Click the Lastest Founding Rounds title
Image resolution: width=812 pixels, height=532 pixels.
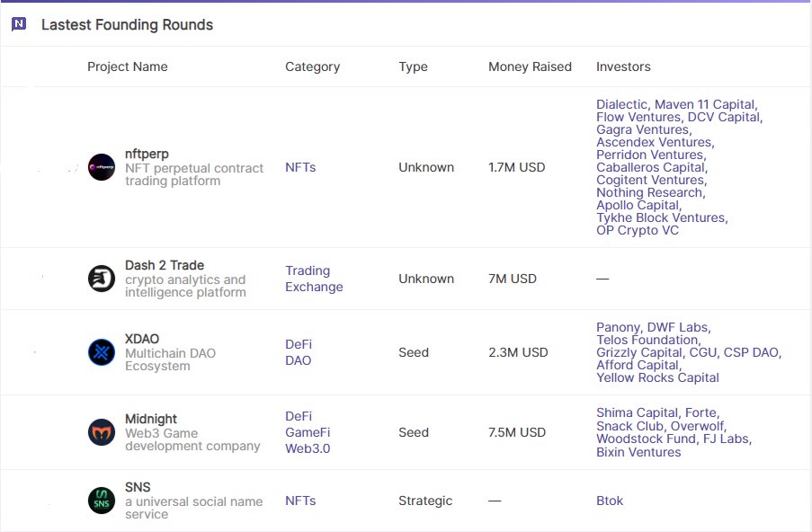click(x=127, y=24)
